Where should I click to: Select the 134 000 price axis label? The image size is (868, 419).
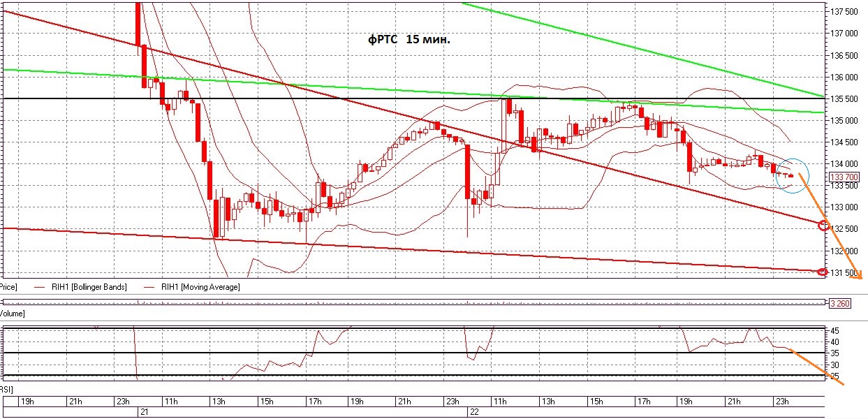click(x=845, y=164)
